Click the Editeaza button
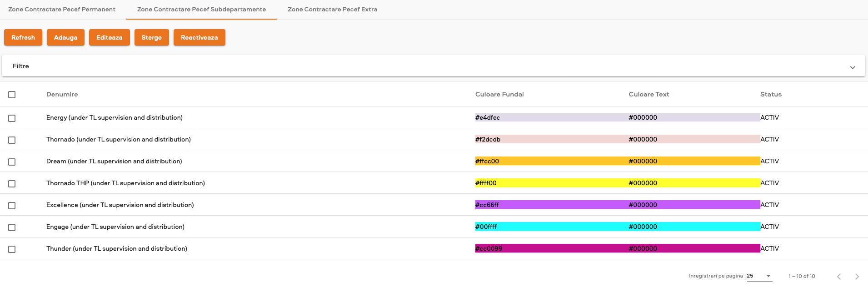 coord(109,37)
